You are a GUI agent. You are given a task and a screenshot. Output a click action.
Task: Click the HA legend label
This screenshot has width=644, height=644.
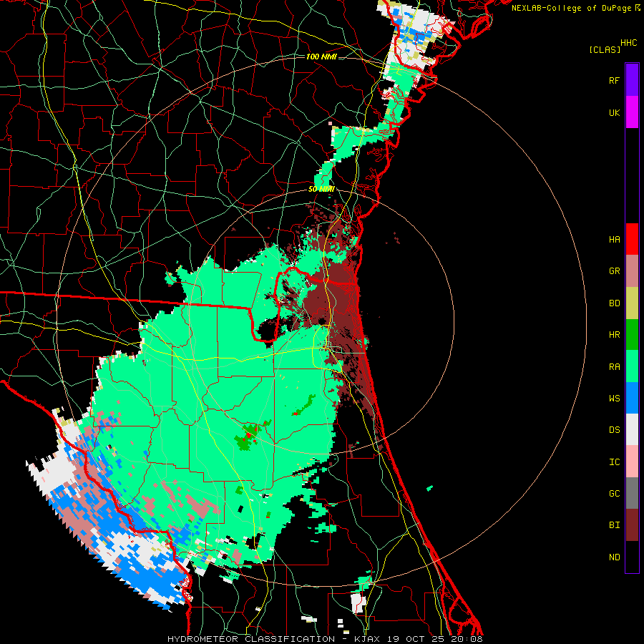click(615, 239)
